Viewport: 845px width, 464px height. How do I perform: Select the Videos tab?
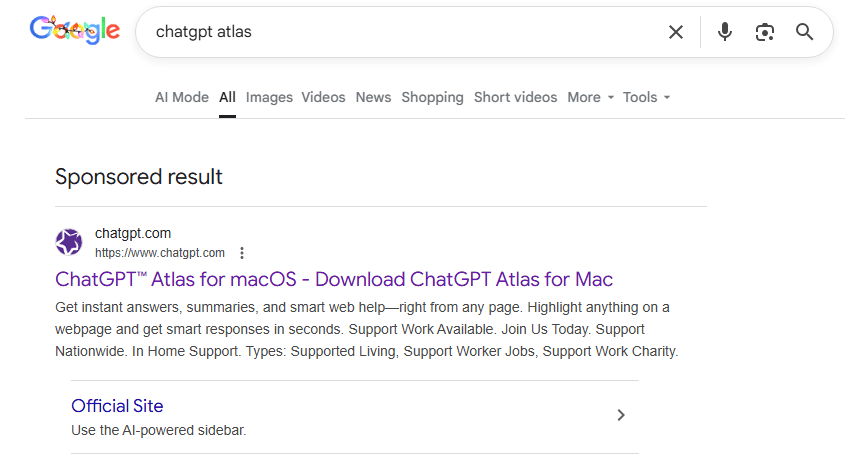(323, 97)
